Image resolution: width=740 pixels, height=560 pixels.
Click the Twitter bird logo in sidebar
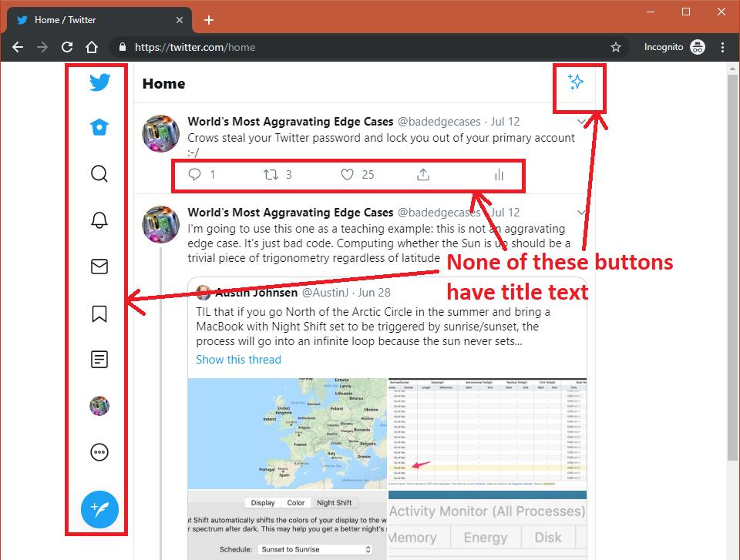click(99, 82)
